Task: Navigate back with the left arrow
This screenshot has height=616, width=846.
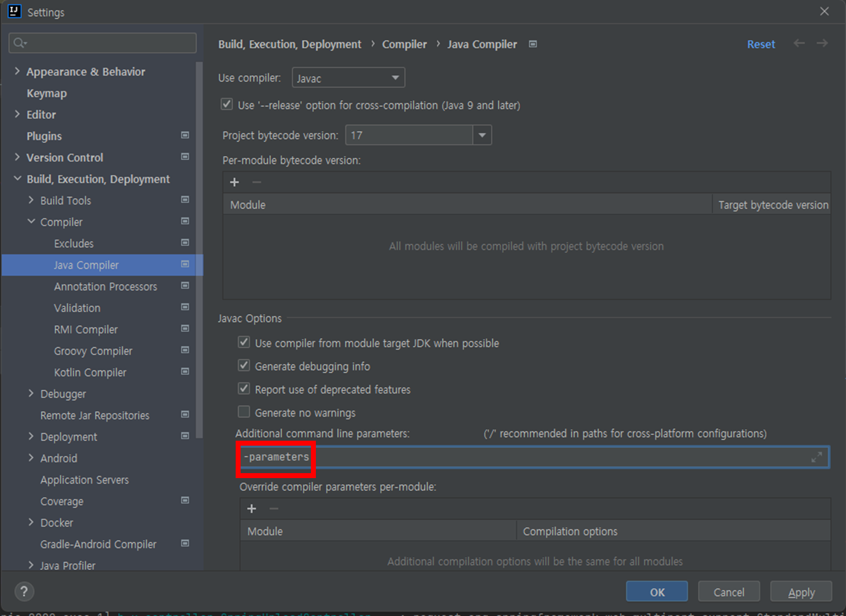Action: 799,43
